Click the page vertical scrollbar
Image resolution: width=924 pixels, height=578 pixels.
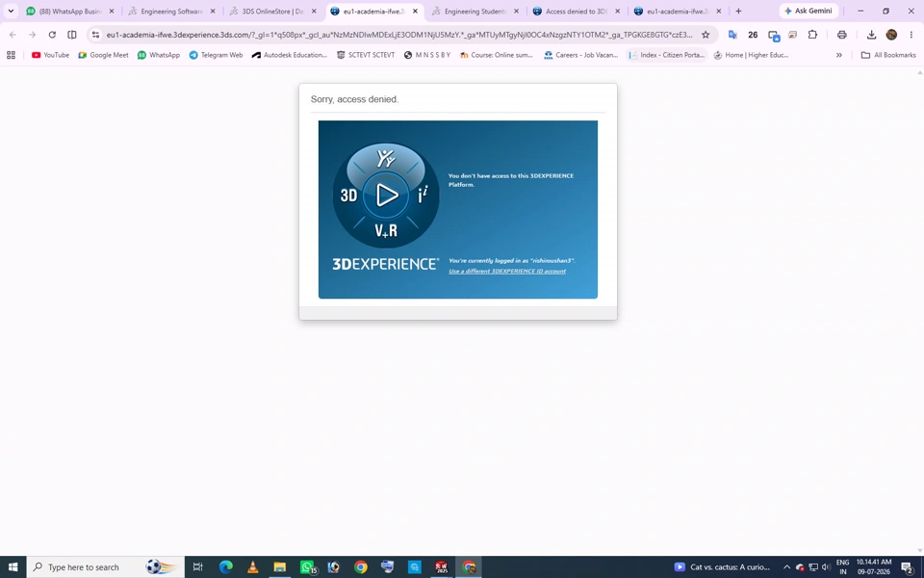click(x=920, y=311)
